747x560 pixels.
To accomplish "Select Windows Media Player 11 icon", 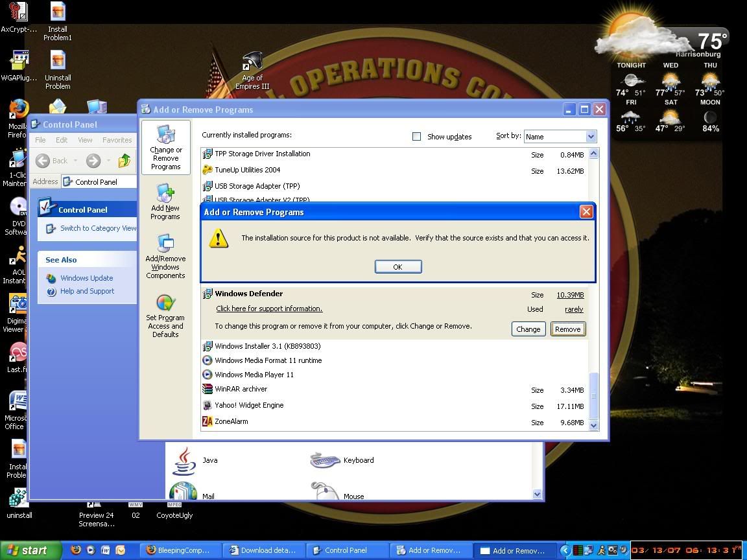I will [x=207, y=375].
